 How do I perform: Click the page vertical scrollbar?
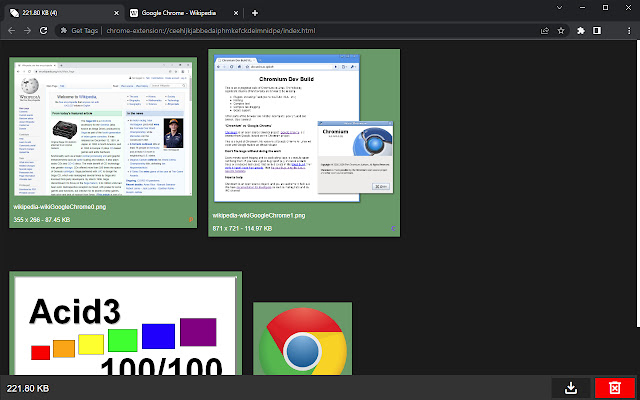pyautogui.click(x=638, y=183)
